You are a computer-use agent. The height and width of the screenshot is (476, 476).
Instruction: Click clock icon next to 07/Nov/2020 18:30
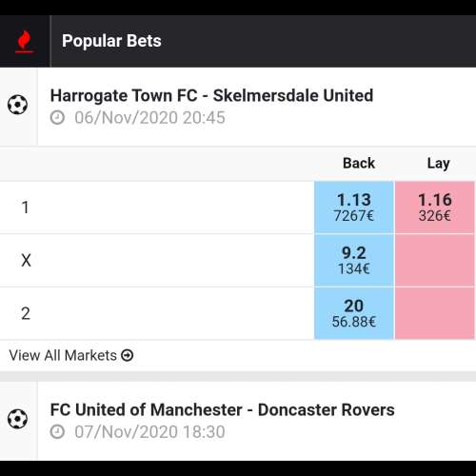coord(57,432)
